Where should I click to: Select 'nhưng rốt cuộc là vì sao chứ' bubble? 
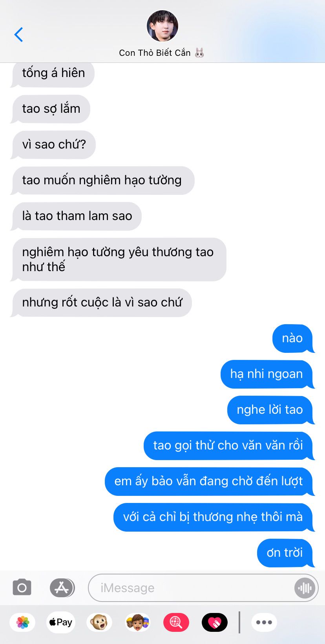[x=101, y=303]
